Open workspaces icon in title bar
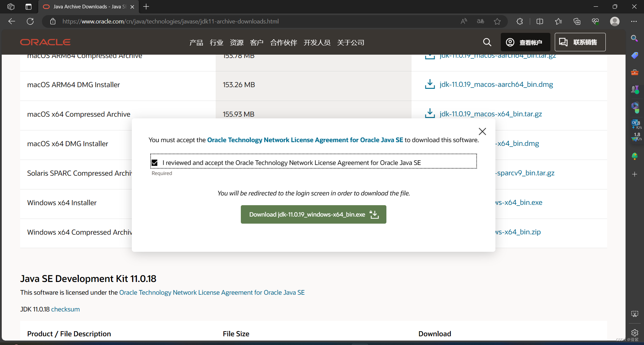 click(11, 7)
